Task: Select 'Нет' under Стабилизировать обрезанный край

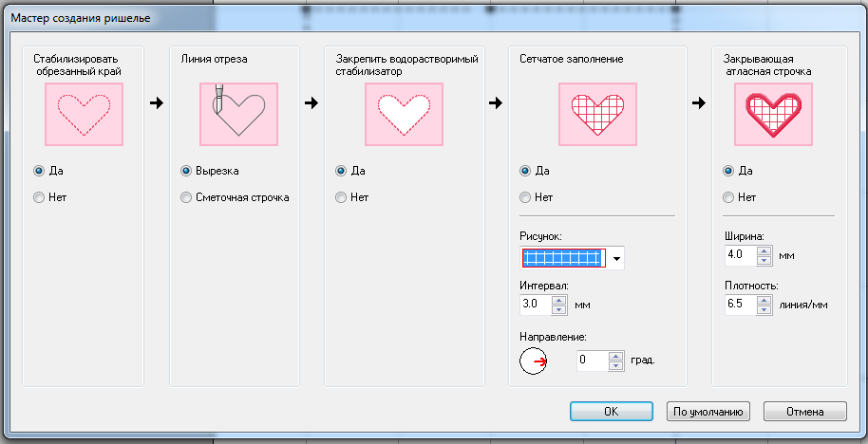Action: tap(39, 197)
